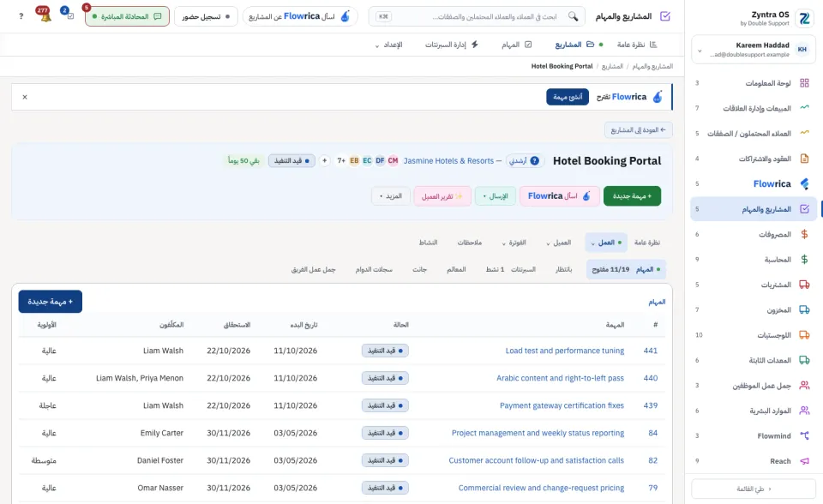Viewport: 823px width, 504px height.
Task: Expand the الفوترة billing tab dropdown
Action: tap(514, 243)
